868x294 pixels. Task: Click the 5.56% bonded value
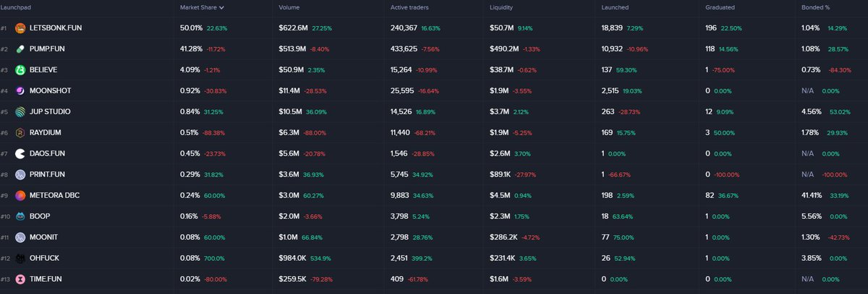(x=811, y=216)
